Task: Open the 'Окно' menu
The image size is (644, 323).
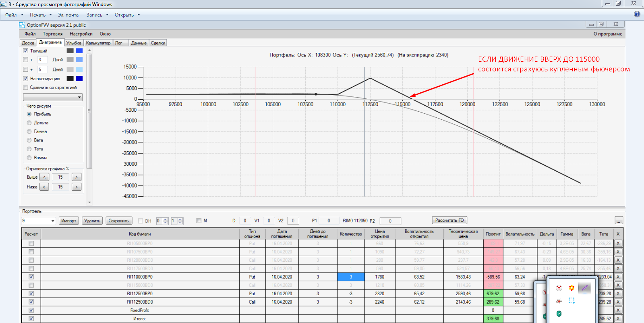Action: pos(105,34)
